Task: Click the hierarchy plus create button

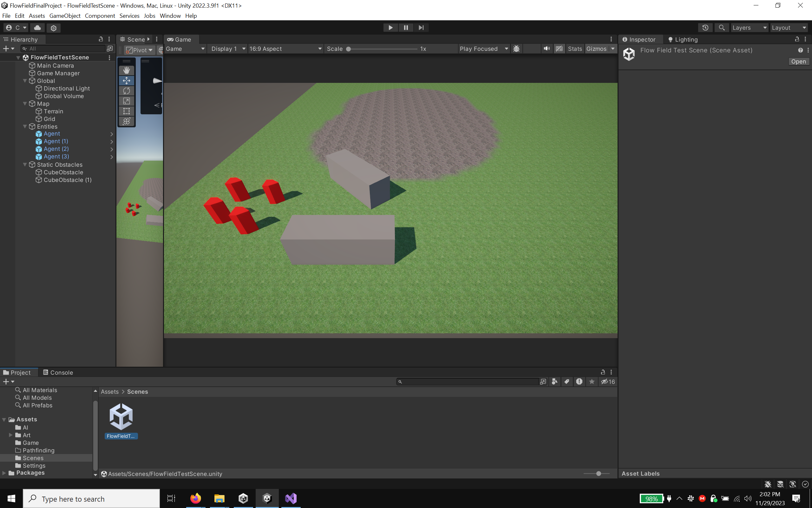Action: point(8,49)
